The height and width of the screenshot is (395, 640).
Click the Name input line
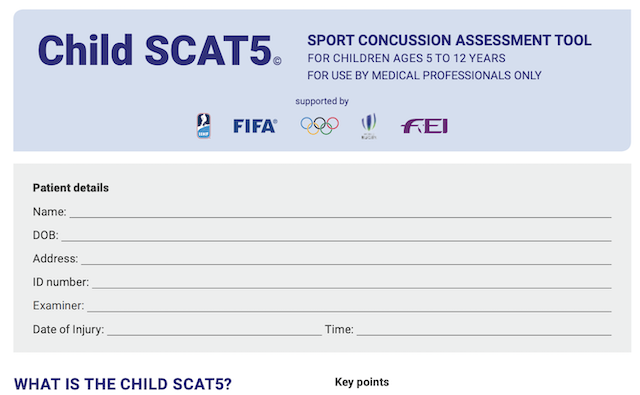340,212
